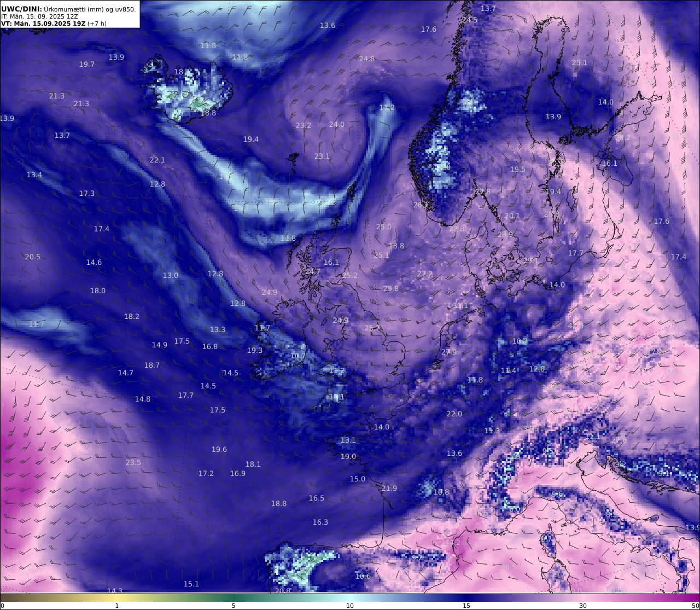
Task: Click the map value 18.1
Action: [253, 464]
